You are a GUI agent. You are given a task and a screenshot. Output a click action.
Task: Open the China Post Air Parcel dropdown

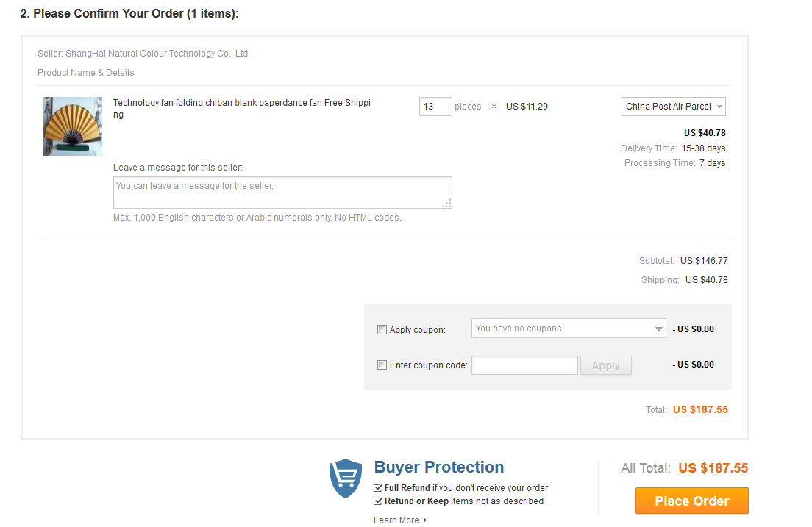coord(674,107)
